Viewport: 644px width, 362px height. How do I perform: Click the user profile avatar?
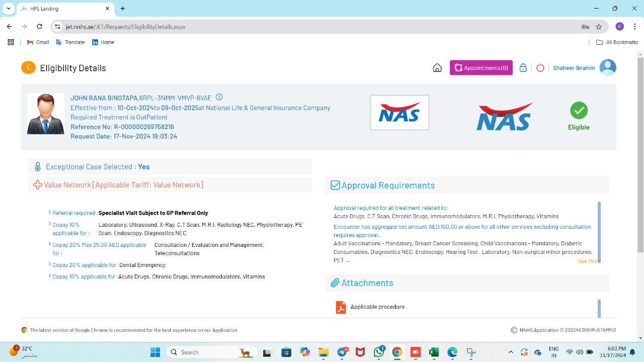[608, 67]
